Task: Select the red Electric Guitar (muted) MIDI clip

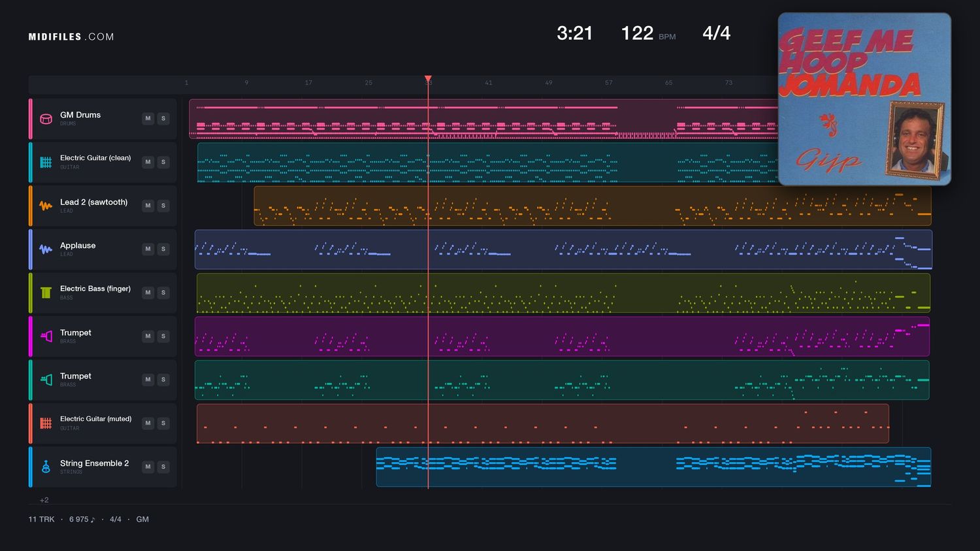Action: tap(543, 423)
